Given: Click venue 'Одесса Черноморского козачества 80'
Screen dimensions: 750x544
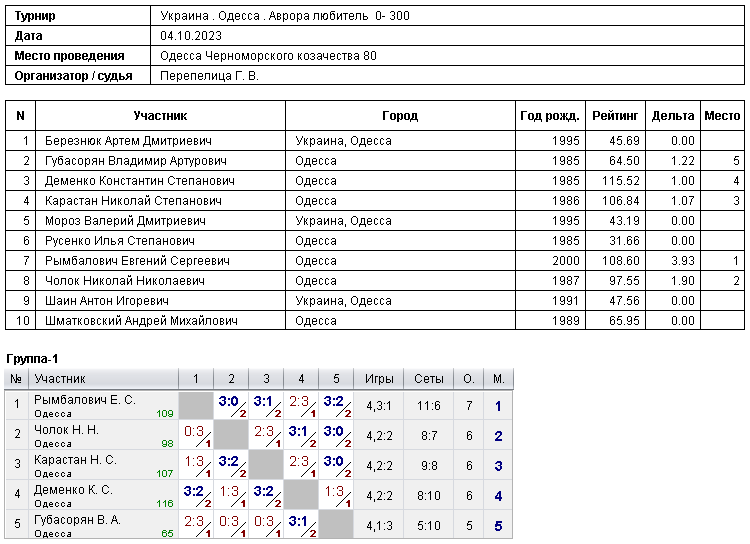Looking at the screenshot, I should coord(268,56).
